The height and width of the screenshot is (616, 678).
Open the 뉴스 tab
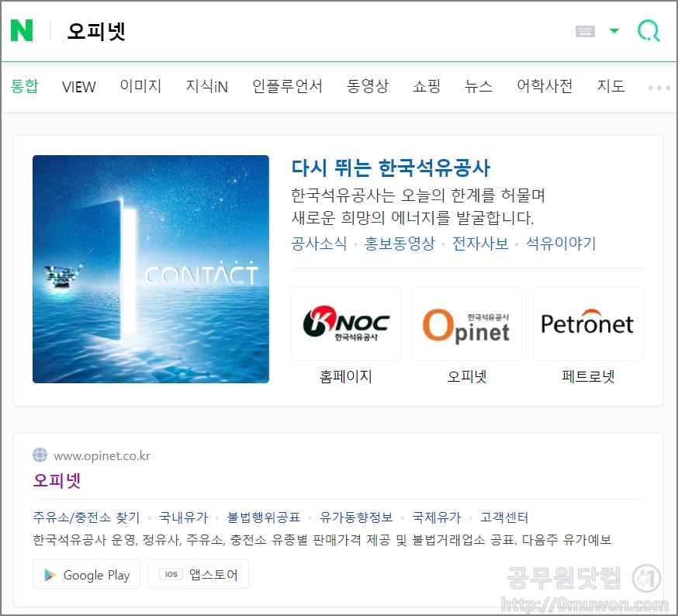(479, 86)
